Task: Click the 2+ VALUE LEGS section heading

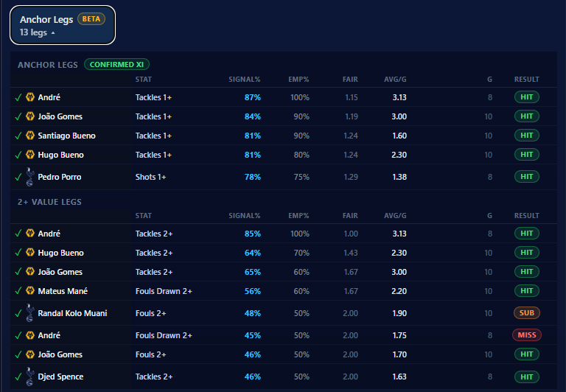Action: [49, 202]
